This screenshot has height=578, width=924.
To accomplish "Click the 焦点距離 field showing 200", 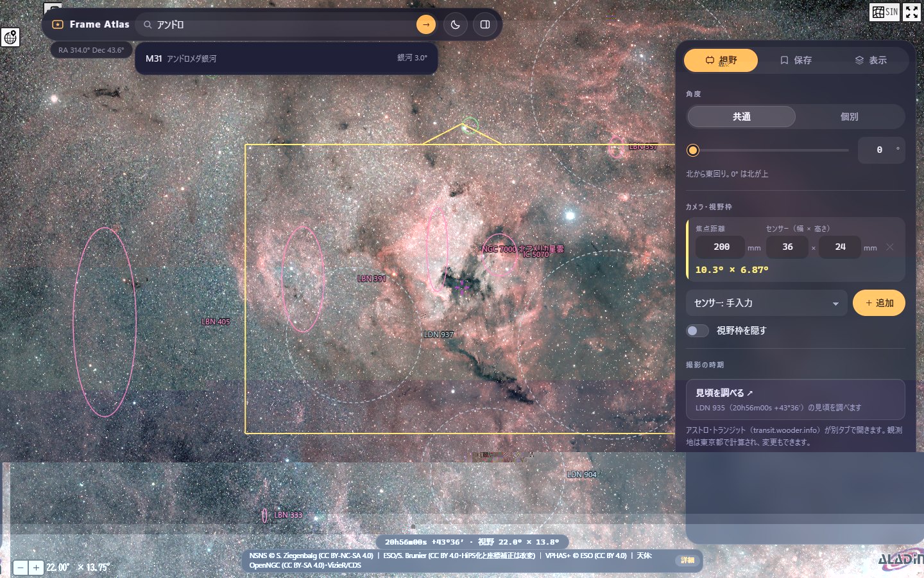I will point(721,247).
